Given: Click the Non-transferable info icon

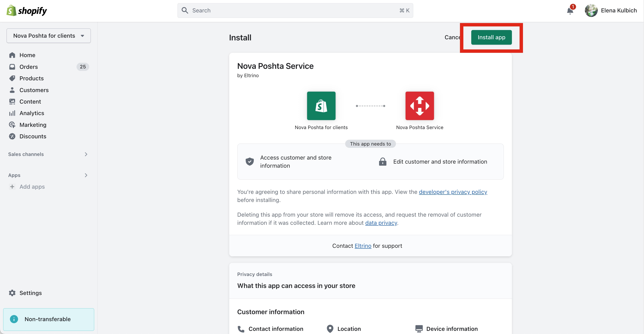Looking at the screenshot, I should tap(14, 319).
